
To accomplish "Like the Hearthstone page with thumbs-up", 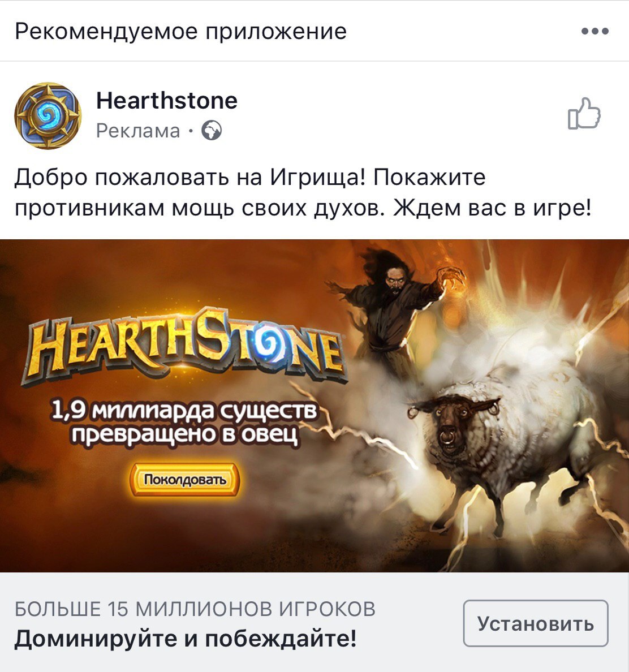I will (584, 114).
